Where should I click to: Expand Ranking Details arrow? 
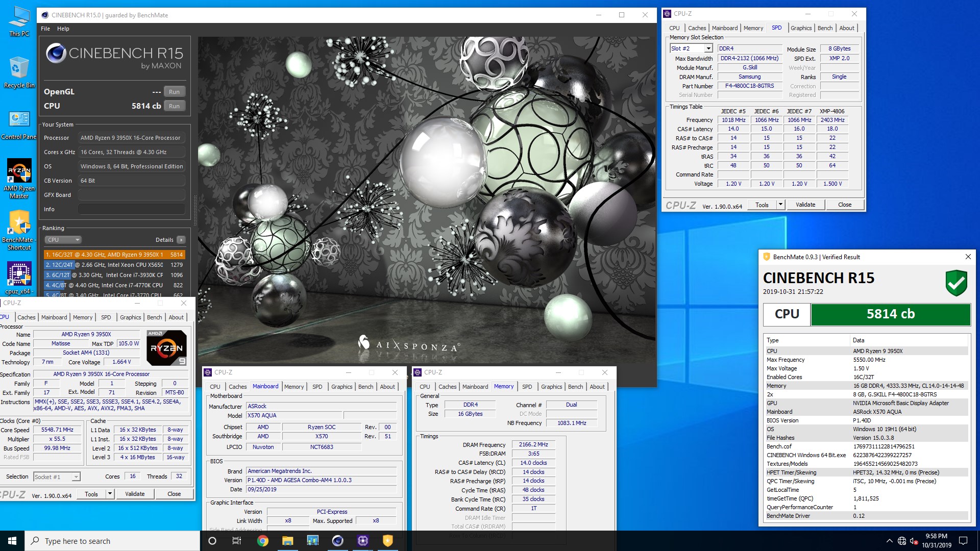[181, 240]
